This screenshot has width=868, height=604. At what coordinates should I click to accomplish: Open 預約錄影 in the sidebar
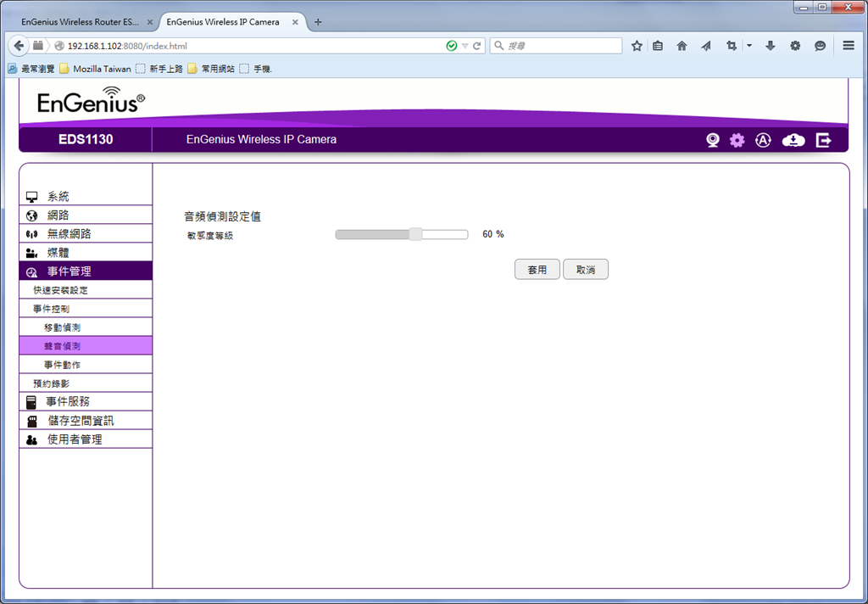pyautogui.click(x=86, y=383)
